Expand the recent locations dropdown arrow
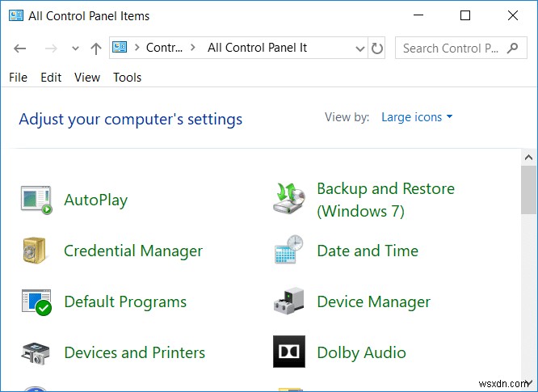The image size is (538, 392). pyautogui.click(x=75, y=48)
